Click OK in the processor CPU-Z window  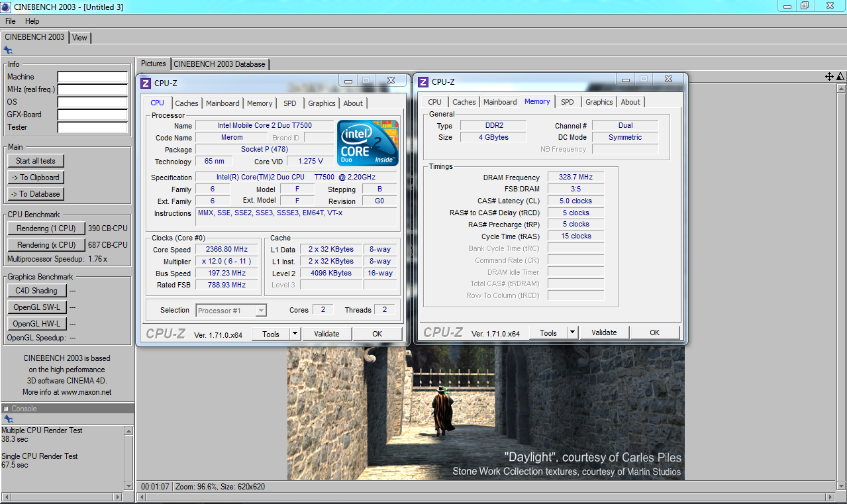click(x=377, y=334)
